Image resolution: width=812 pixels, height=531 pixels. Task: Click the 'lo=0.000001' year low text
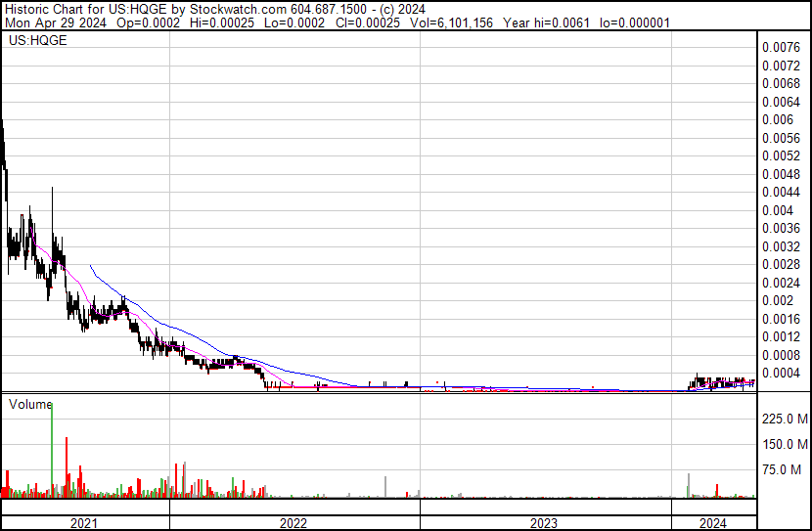(635, 22)
